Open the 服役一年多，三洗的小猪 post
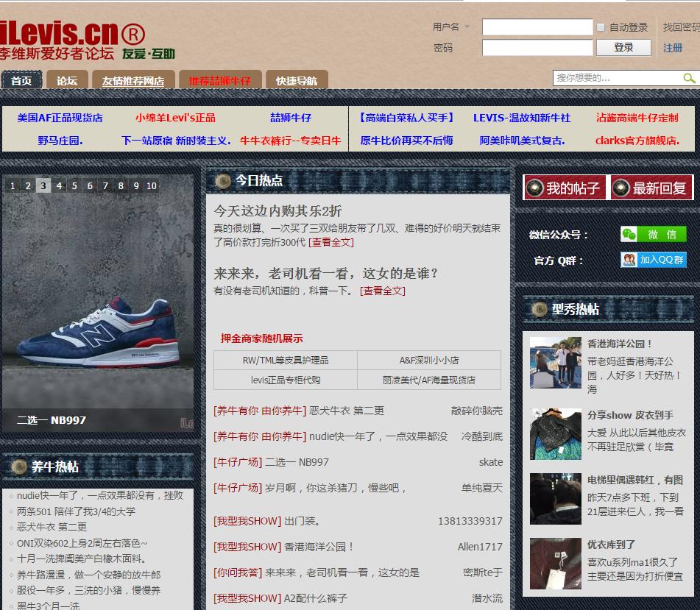The width and height of the screenshot is (700, 610). click(88, 590)
